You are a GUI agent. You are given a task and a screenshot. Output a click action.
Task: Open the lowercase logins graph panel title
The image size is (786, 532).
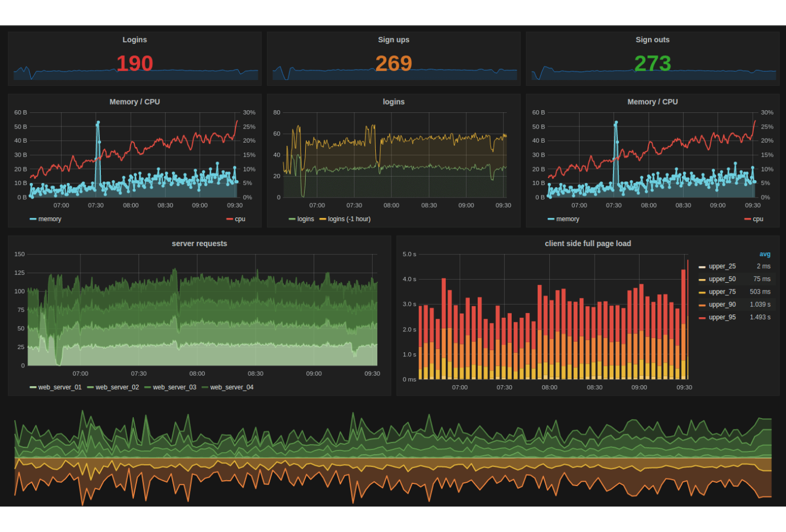coord(394,102)
